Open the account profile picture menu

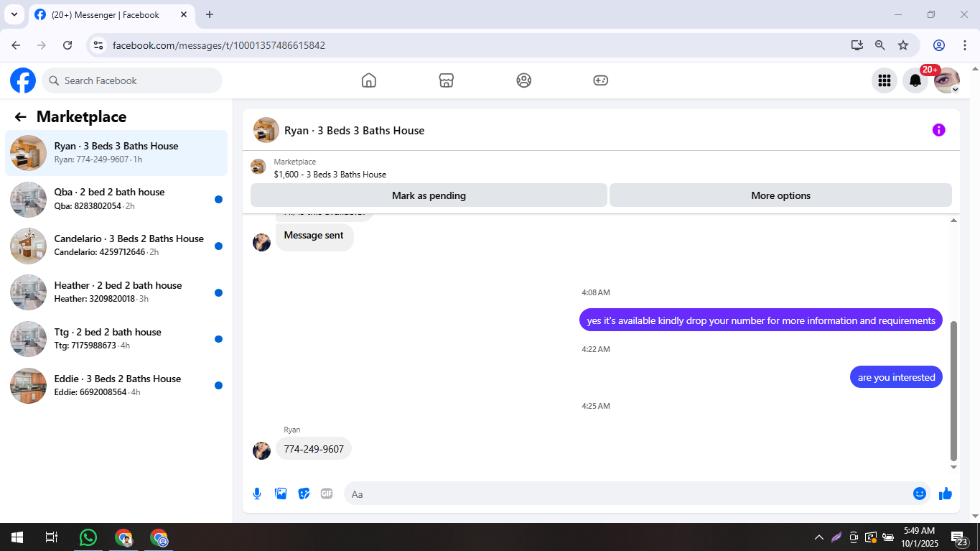[x=947, y=80]
